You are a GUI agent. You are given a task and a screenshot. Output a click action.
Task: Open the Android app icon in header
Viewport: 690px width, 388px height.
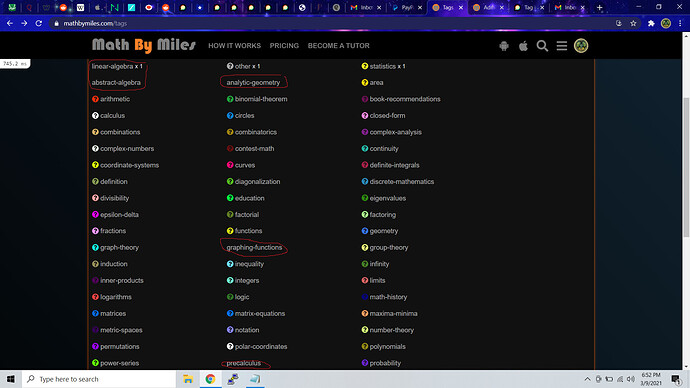coord(504,46)
